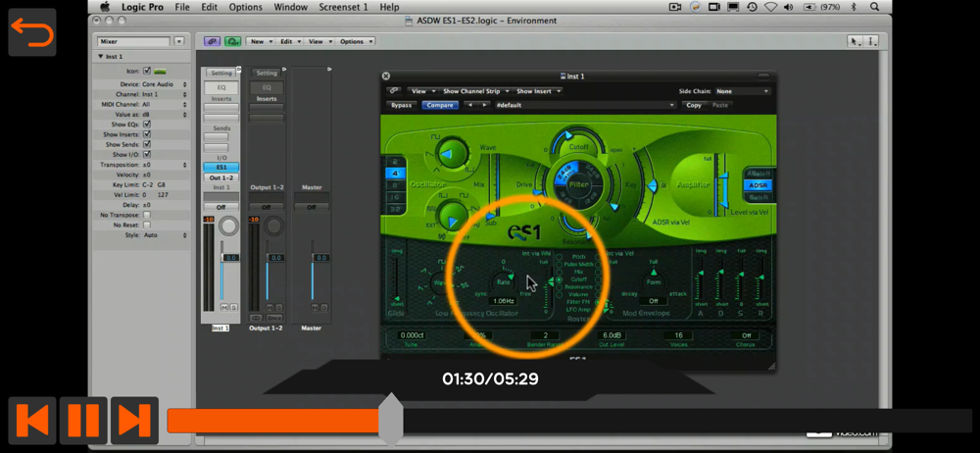980x453 pixels.
Task: Click the video progress slider handle
Action: (x=391, y=420)
